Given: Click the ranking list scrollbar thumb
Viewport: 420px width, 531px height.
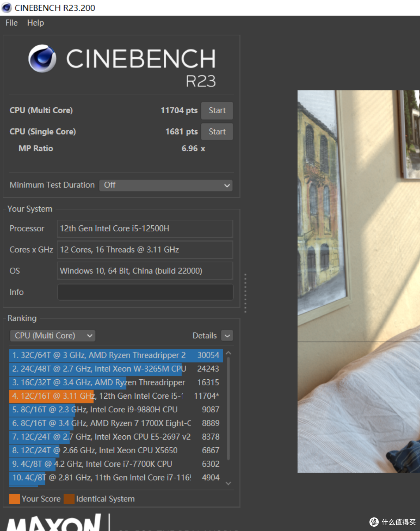Looking at the screenshot, I should coord(228,408).
